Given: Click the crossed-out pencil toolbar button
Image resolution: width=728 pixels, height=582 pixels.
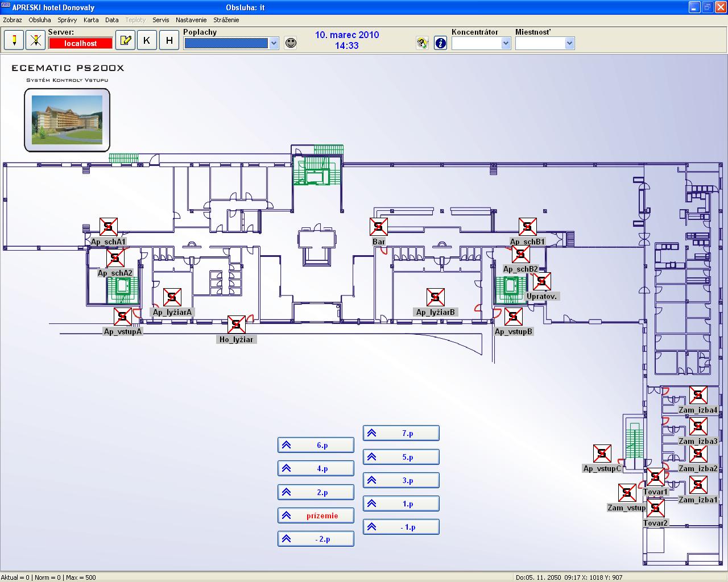Looking at the screenshot, I should coord(35,40).
